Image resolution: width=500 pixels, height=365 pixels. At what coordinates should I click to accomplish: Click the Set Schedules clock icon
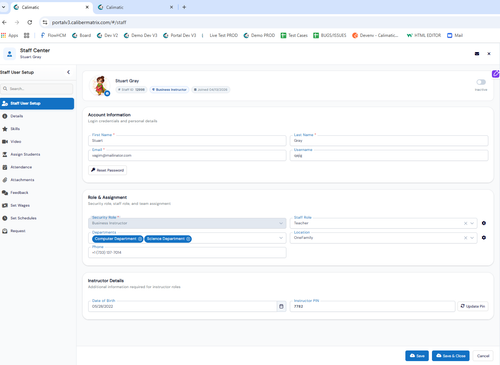(x=5, y=218)
